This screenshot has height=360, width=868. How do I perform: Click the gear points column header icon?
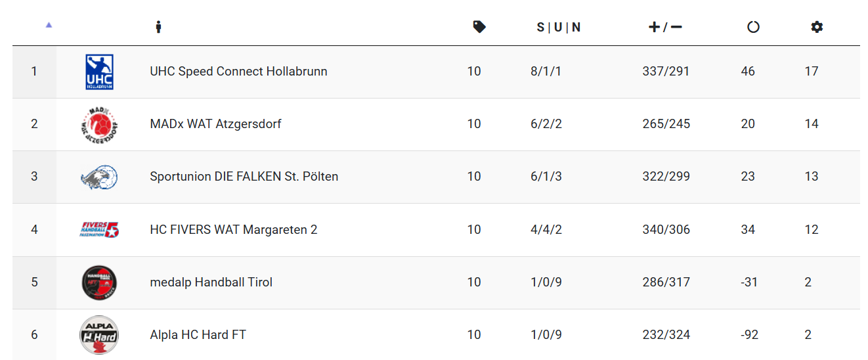[x=817, y=27]
